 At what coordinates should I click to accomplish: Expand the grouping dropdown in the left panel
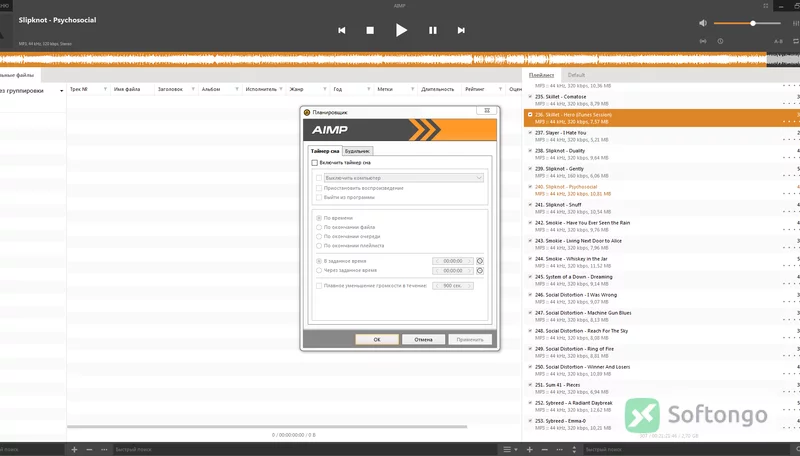pos(62,91)
